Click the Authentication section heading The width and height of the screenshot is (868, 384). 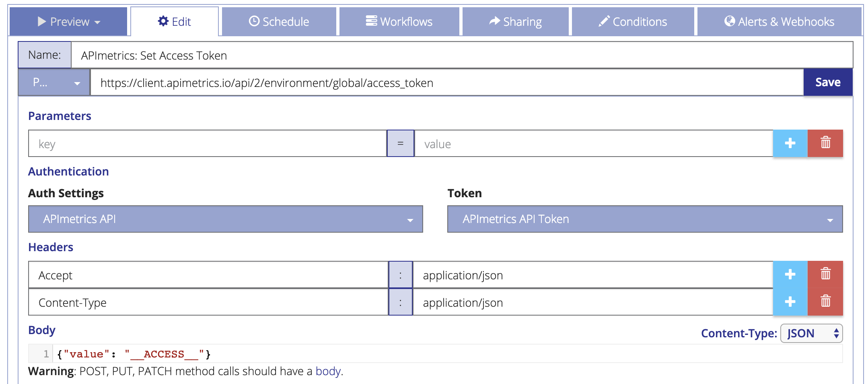68,171
